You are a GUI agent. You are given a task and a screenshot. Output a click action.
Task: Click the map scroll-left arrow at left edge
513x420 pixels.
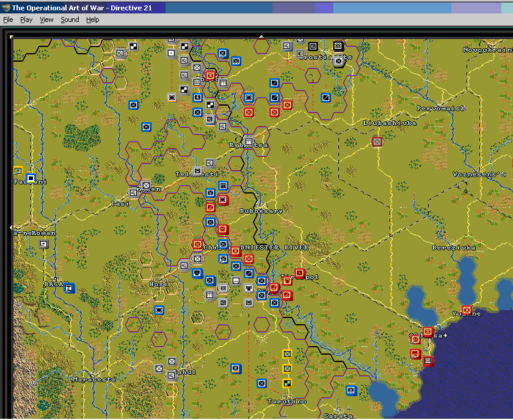point(11,227)
